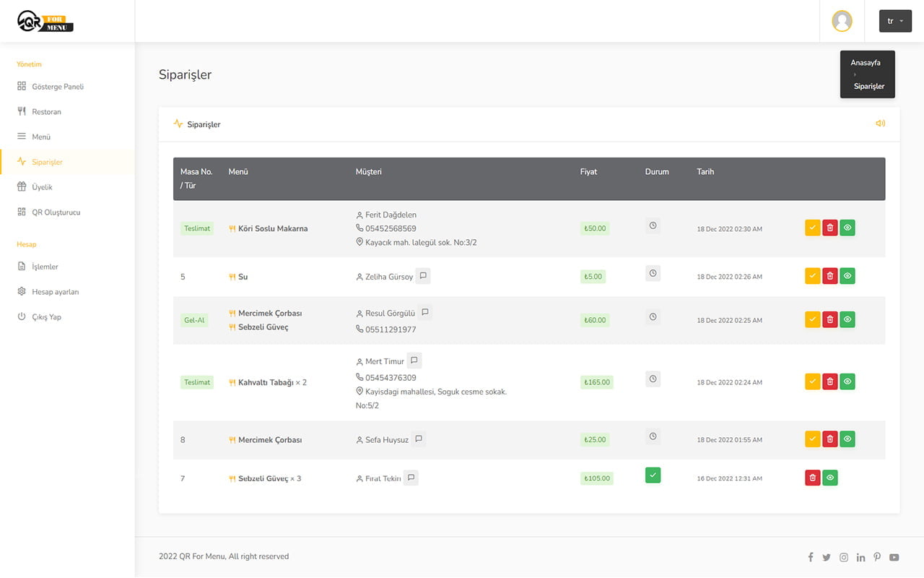The image size is (924, 578).
Task: Open Sefa Huysuz's message note icon
Action: click(x=419, y=439)
